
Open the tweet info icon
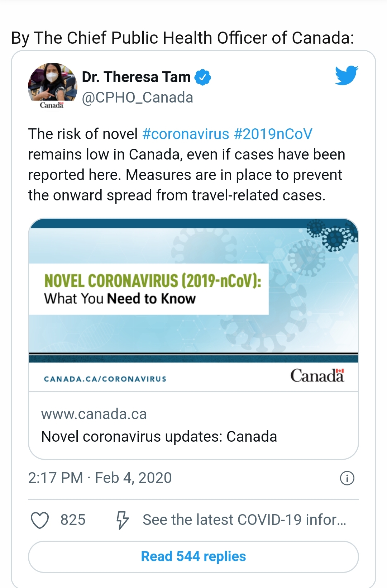347,478
